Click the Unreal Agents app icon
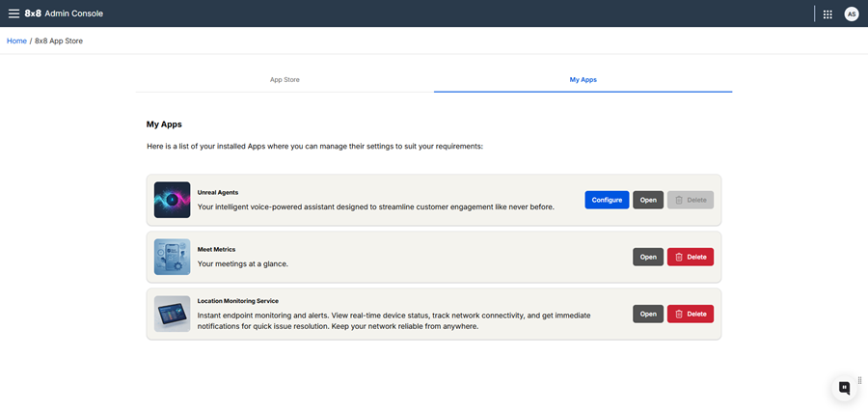 [x=172, y=200]
